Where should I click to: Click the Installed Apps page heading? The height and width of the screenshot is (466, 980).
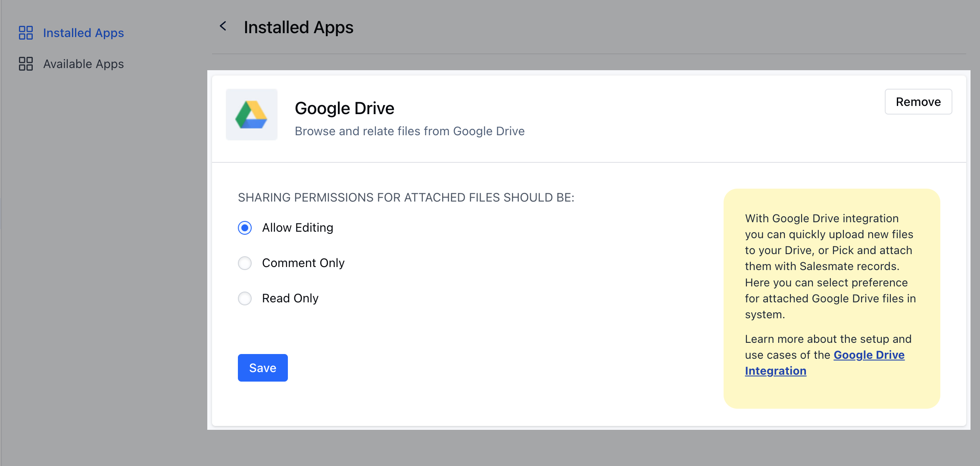pyautogui.click(x=298, y=27)
